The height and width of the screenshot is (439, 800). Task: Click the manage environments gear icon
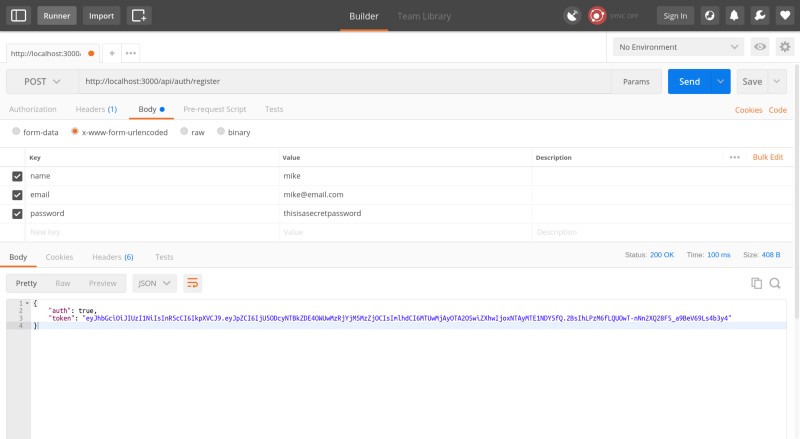(785, 47)
